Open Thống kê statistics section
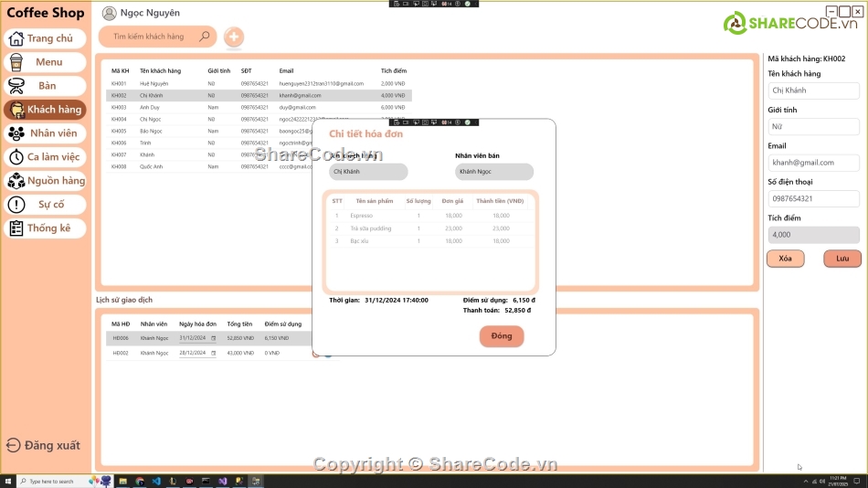Viewport: 868px width, 488px height. [45, 228]
